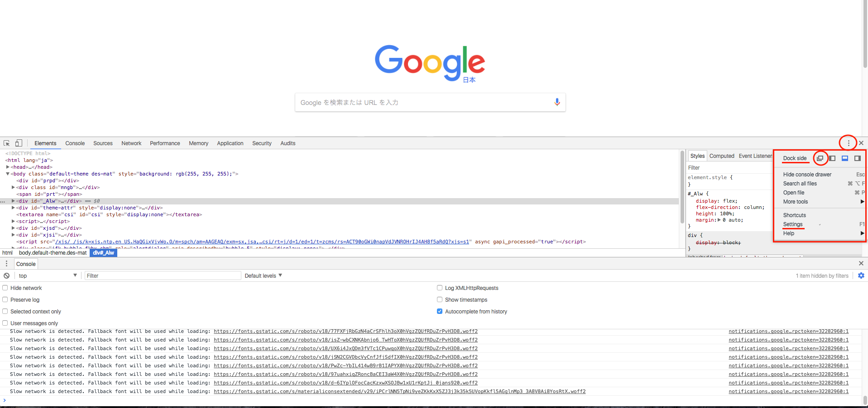The height and width of the screenshot is (408, 868).
Task: Open the Audits tab
Action: click(x=288, y=143)
